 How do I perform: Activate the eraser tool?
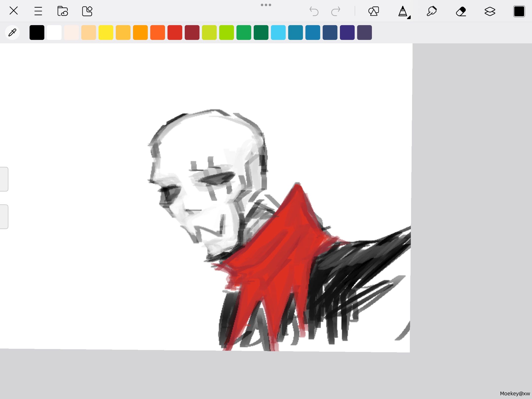461,11
